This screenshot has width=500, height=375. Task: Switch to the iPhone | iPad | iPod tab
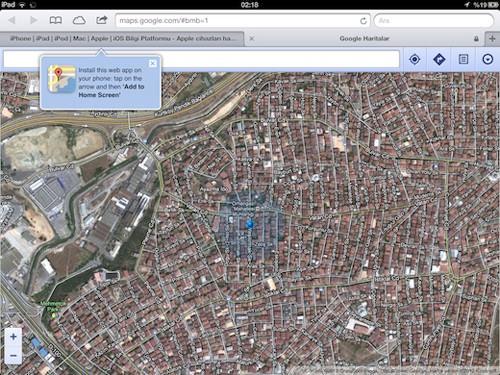pos(122,38)
